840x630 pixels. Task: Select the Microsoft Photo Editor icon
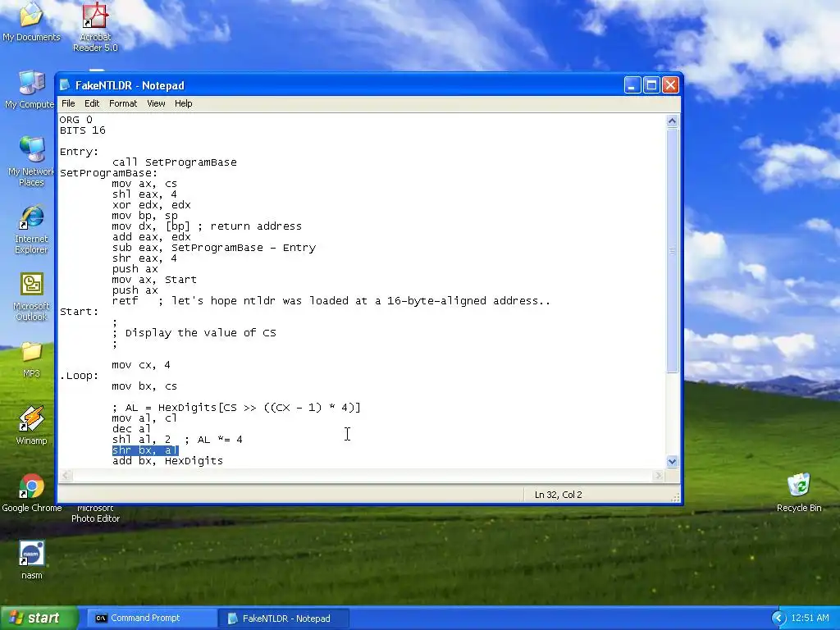95,514
